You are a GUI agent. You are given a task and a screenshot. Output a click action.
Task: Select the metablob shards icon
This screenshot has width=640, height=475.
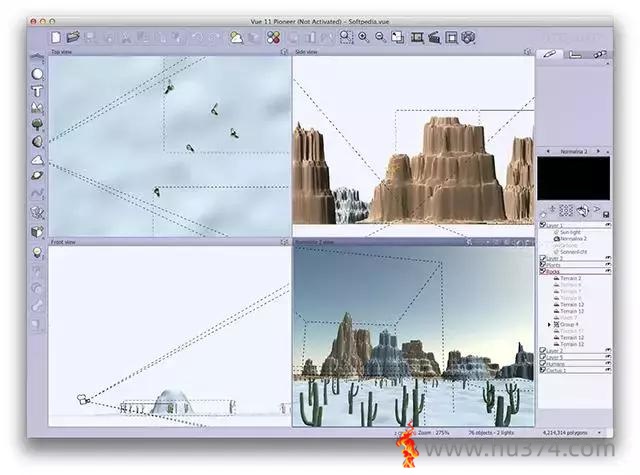tap(37, 213)
